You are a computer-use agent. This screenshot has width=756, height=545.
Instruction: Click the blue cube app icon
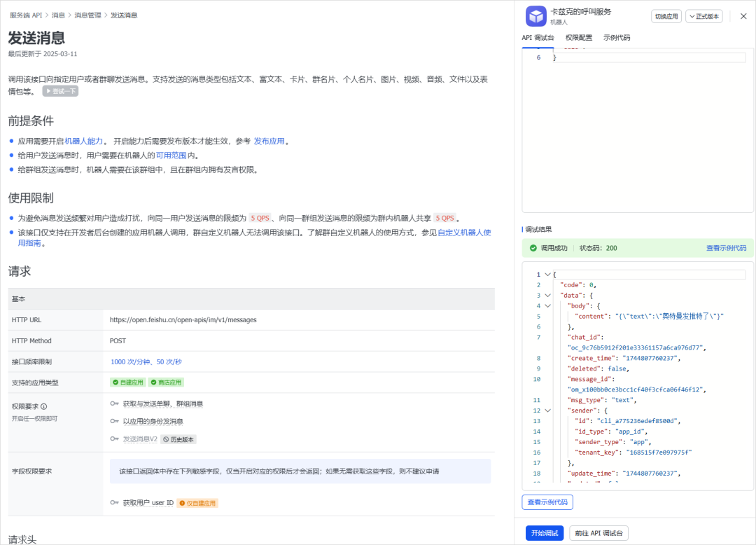[536, 16]
